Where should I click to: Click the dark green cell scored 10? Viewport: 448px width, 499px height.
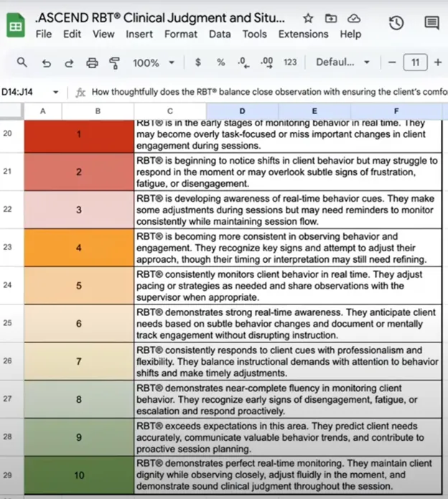coord(79,475)
